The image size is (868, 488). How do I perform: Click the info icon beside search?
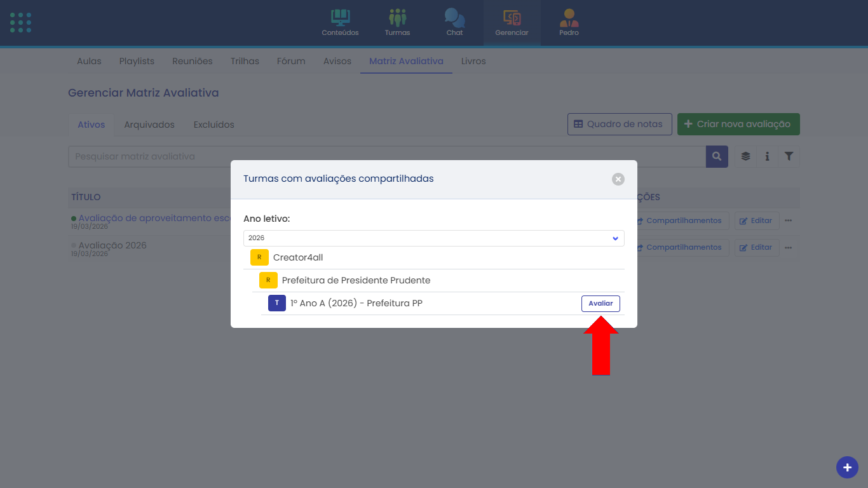point(767,156)
